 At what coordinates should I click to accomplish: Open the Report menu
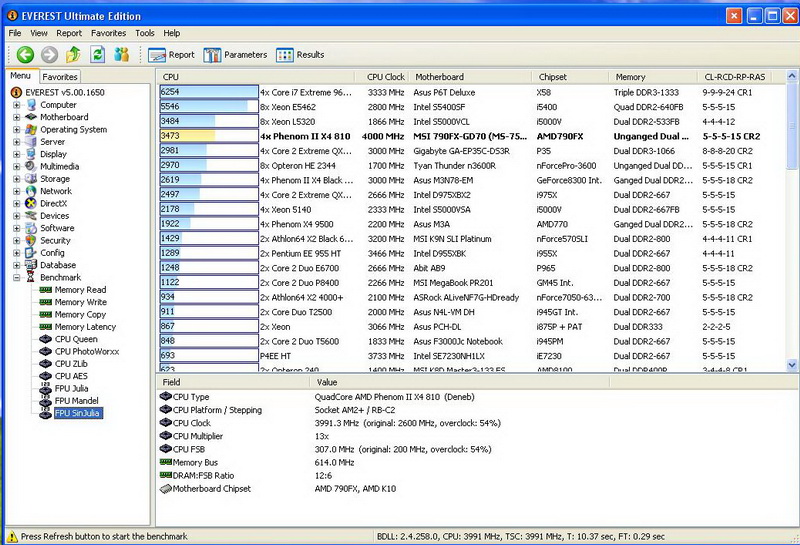69,33
